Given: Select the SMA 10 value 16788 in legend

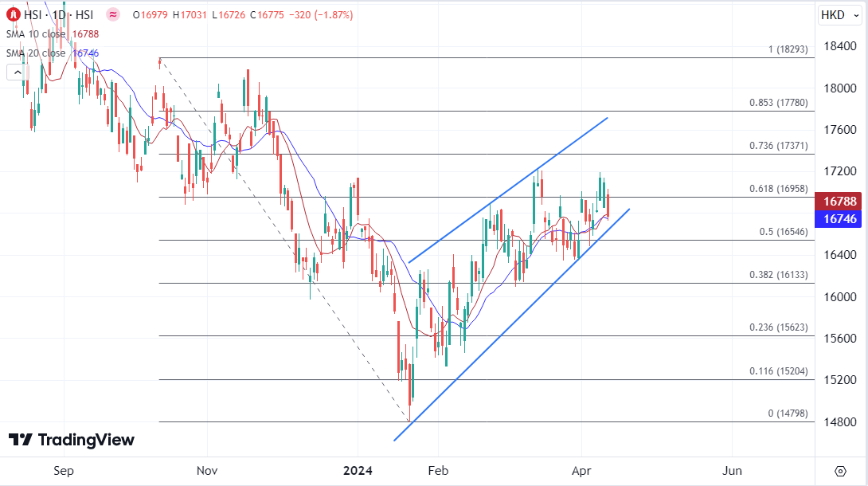Looking at the screenshot, I should point(86,33).
